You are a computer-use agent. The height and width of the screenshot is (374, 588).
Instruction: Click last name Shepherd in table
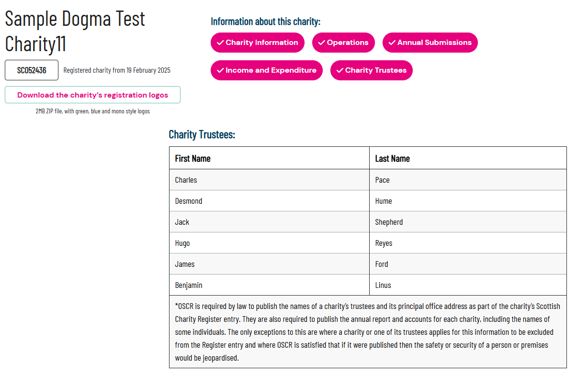pyautogui.click(x=389, y=222)
